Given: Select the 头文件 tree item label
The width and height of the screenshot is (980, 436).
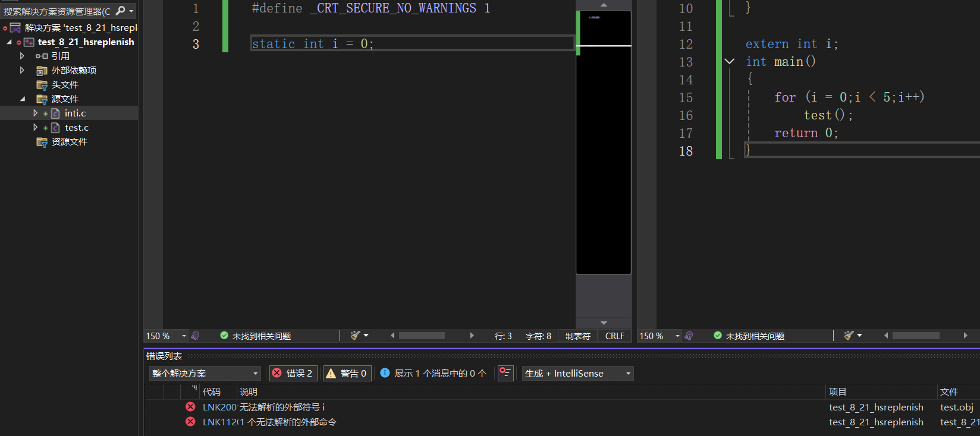Looking at the screenshot, I should coord(65,85).
